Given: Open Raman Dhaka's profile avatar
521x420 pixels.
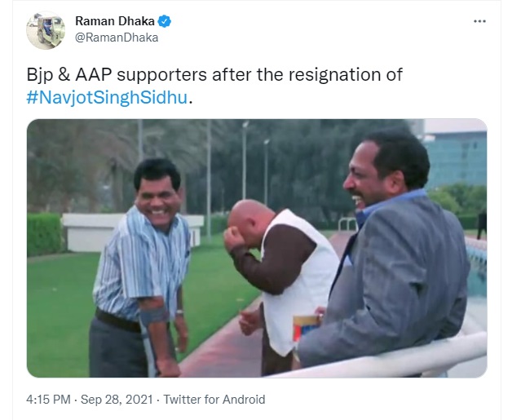Looking at the screenshot, I should [x=46, y=30].
